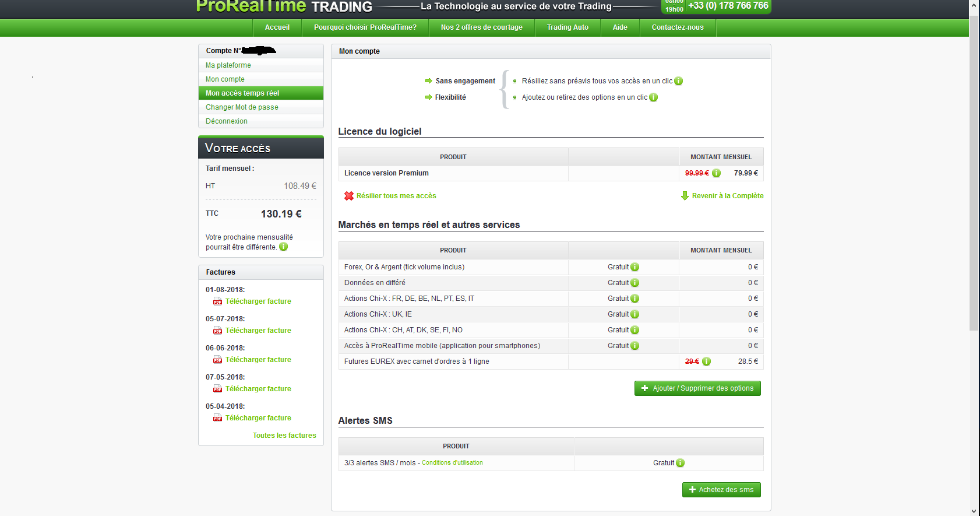The height and width of the screenshot is (516, 980).
Task: Go to Trading Auto menu item
Action: [567, 27]
